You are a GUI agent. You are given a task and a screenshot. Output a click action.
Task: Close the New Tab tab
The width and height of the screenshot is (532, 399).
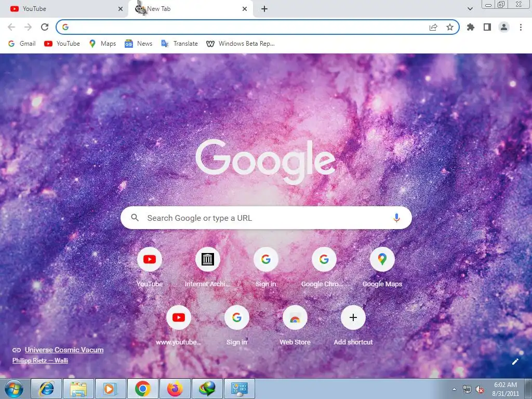(245, 9)
